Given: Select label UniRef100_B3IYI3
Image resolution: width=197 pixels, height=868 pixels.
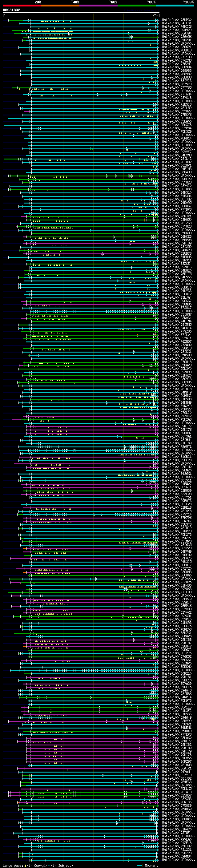Looking at the screenshot, I should pos(177,81).
